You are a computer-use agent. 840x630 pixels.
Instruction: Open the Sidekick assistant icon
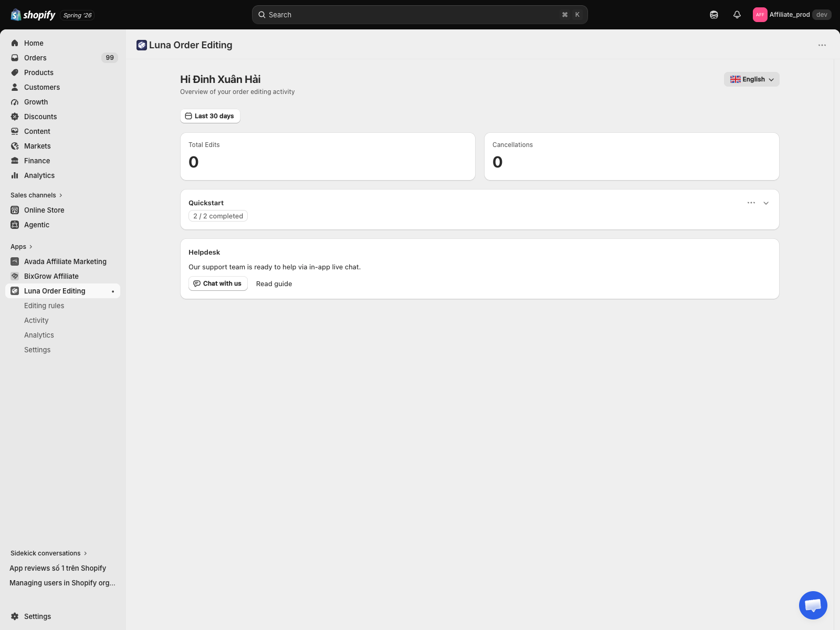click(714, 15)
